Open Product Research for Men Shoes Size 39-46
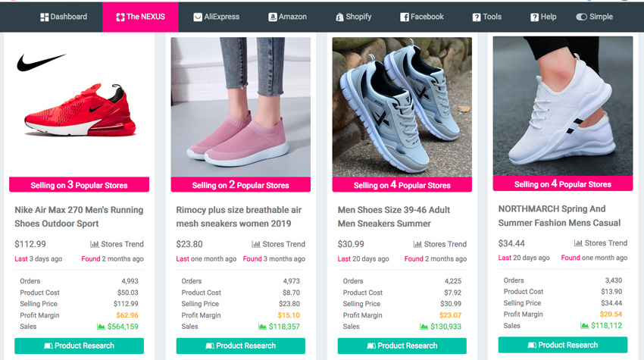644x360 pixels. 402,346
